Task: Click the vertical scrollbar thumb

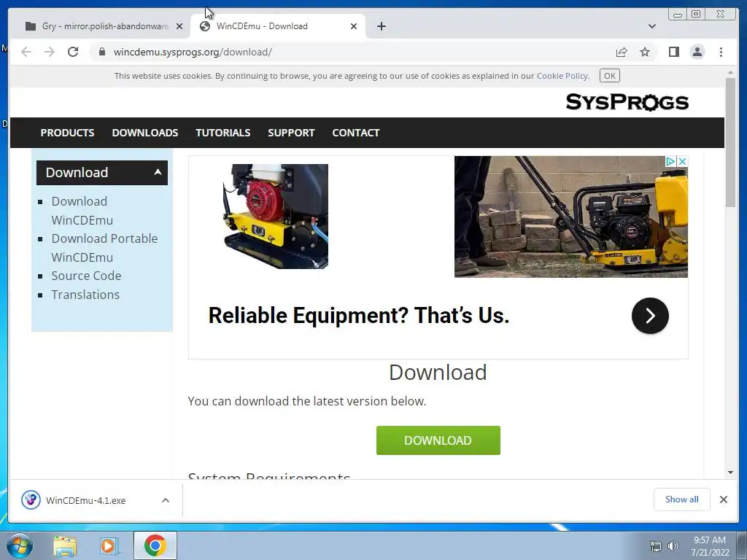Action: [x=730, y=142]
